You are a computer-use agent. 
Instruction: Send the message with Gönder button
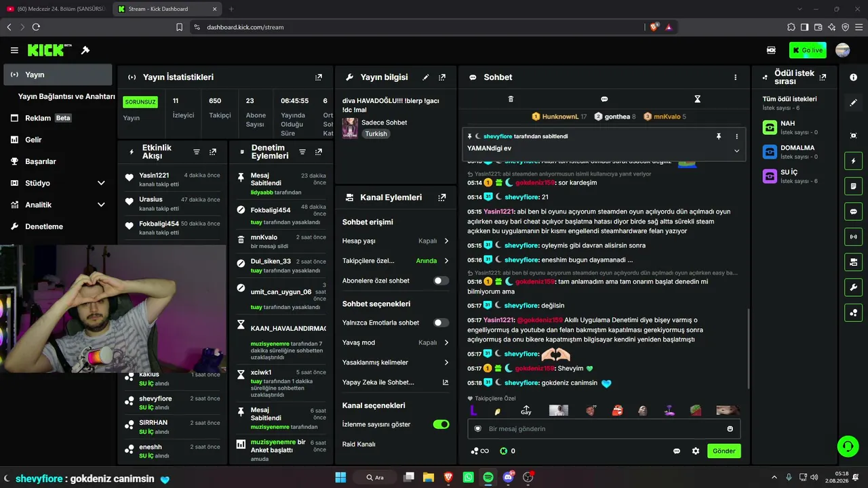[x=724, y=451]
